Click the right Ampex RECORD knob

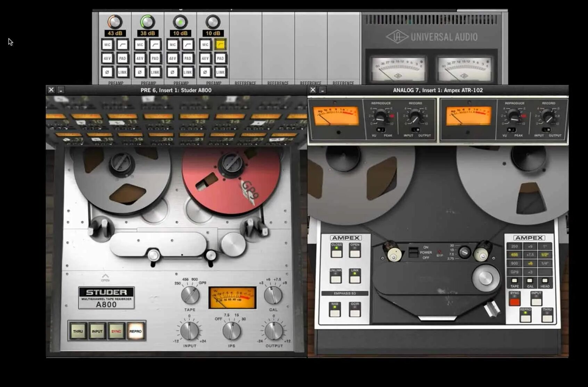[x=548, y=116]
